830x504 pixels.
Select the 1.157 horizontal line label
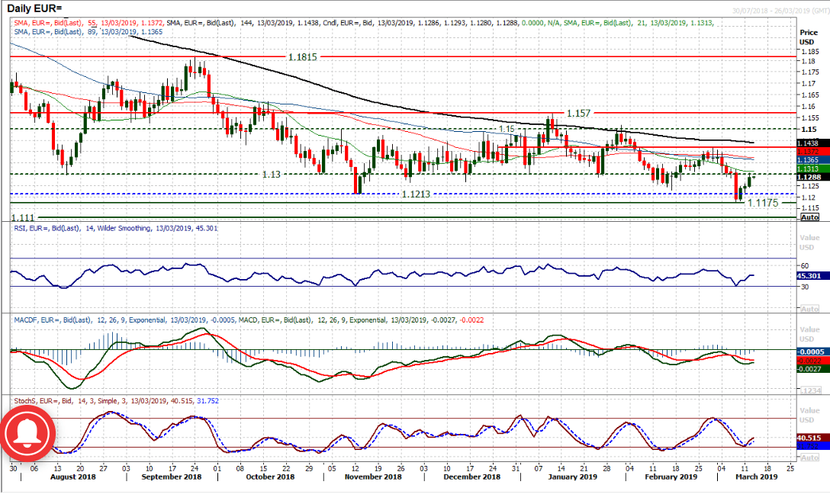pyautogui.click(x=577, y=113)
